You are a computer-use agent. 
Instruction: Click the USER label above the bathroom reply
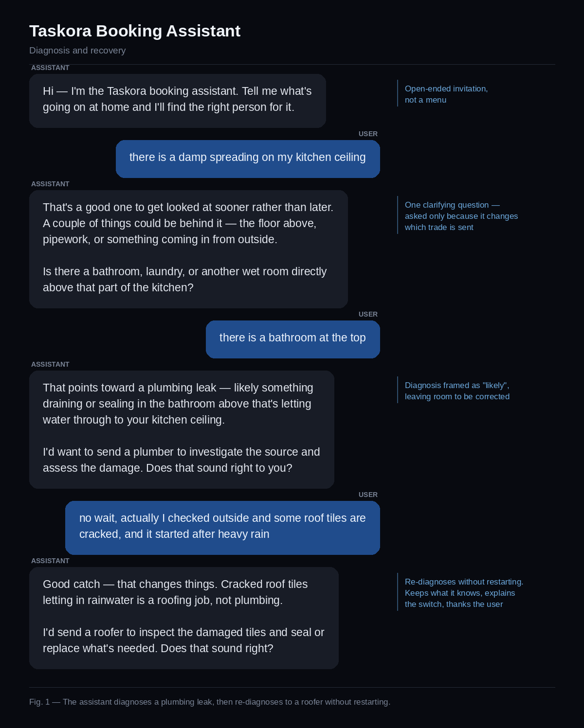[368, 314]
